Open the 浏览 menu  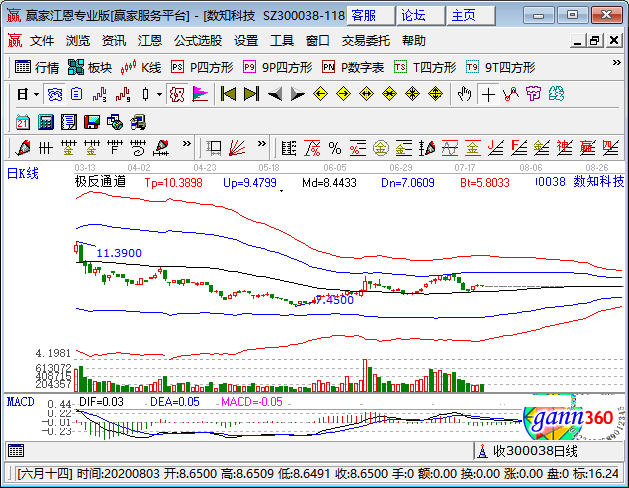click(x=78, y=40)
